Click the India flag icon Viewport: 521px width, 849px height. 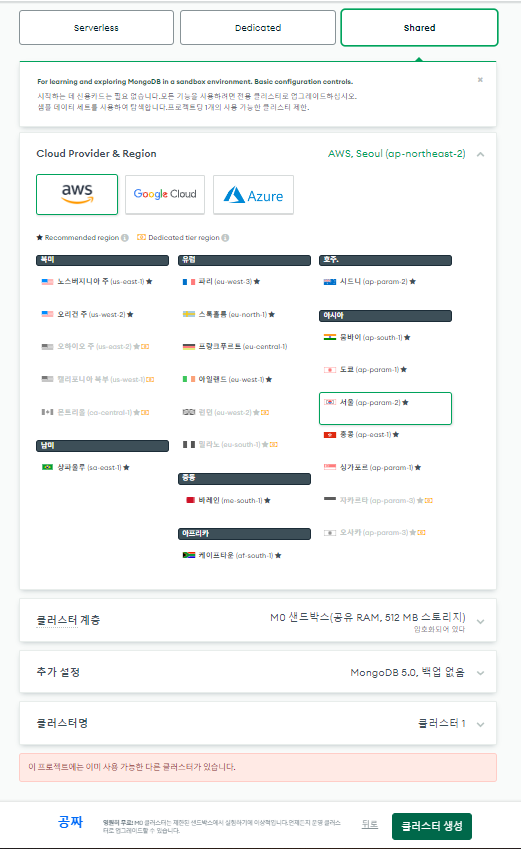pos(330,337)
